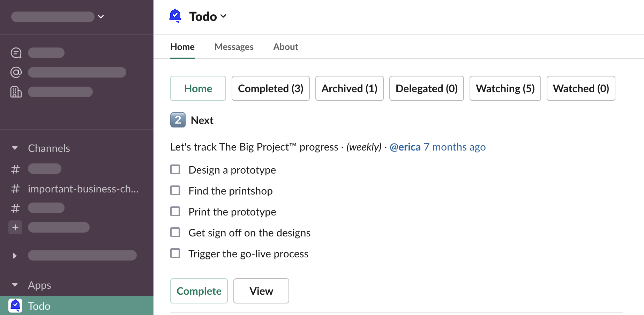
Task: Show the Watching (5) list
Action: (x=505, y=89)
